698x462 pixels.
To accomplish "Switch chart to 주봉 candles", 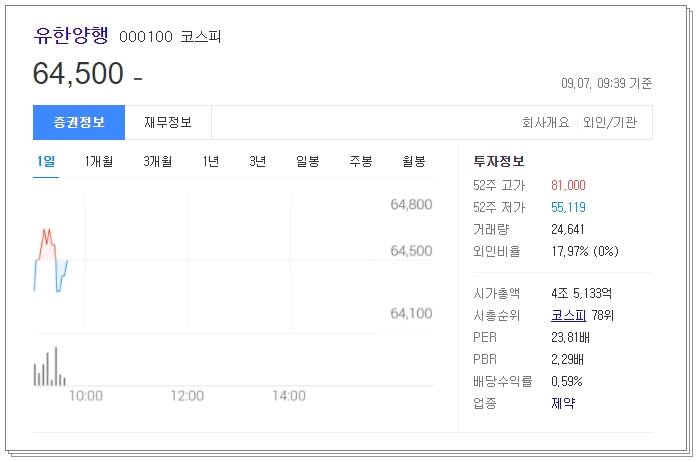I will pos(361,161).
